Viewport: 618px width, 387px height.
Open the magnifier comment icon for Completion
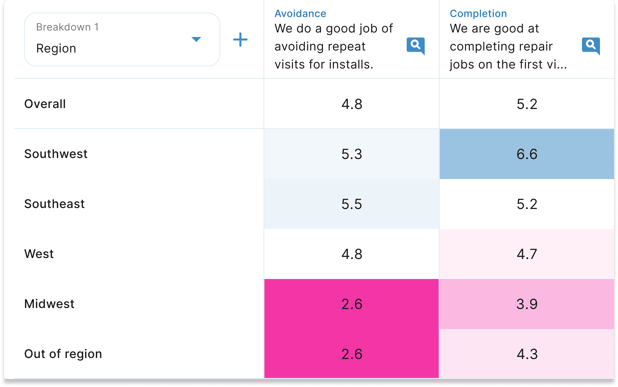coord(590,46)
